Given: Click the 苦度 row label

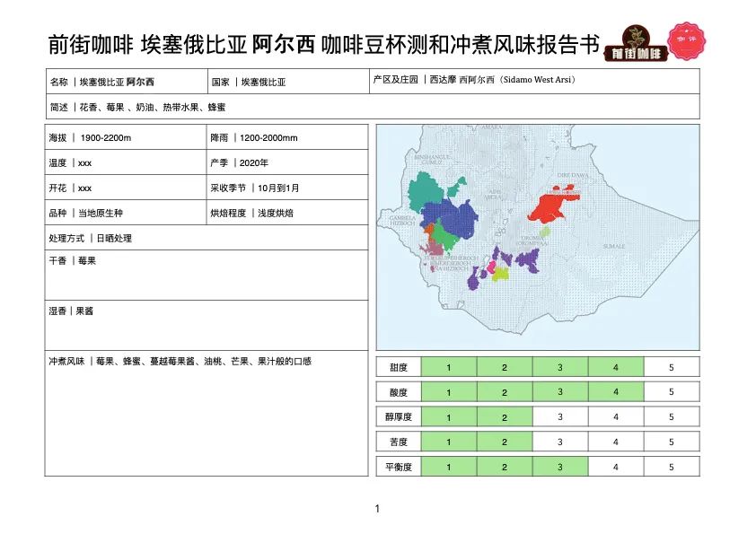Looking at the screenshot, I should [x=399, y=442].
